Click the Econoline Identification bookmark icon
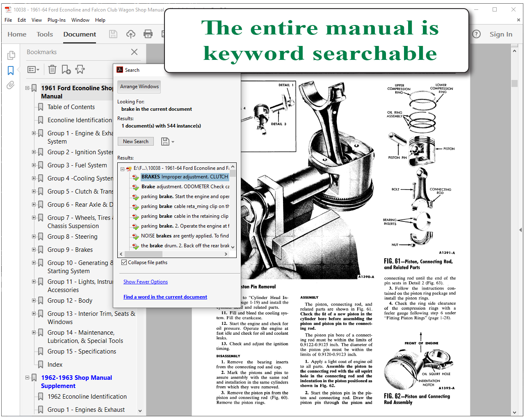 41,120
